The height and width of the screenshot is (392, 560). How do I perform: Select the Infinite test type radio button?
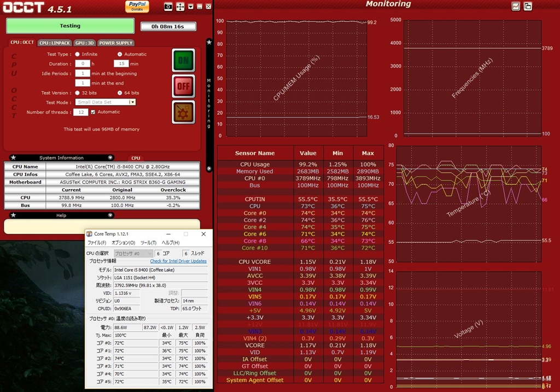click(77, 54)
